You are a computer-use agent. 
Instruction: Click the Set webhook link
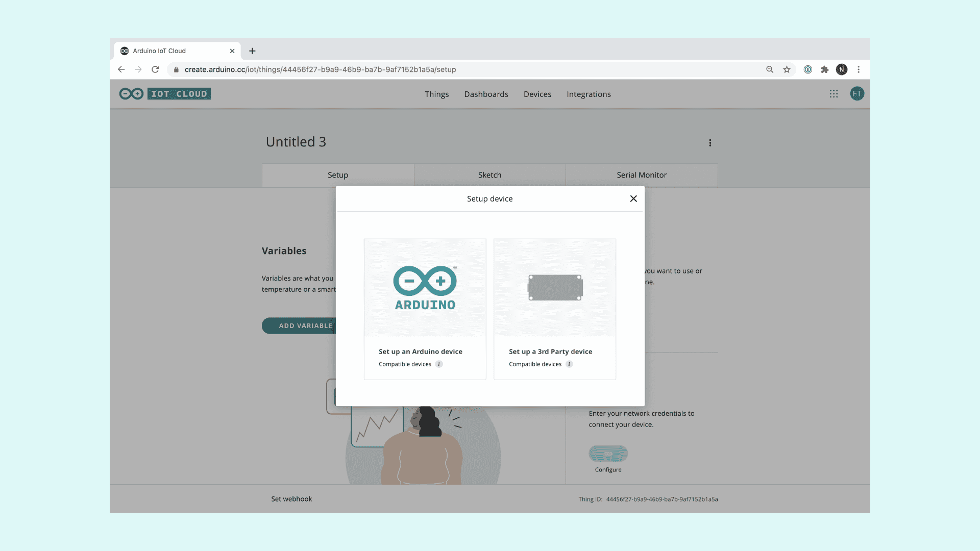pos(291,499)
